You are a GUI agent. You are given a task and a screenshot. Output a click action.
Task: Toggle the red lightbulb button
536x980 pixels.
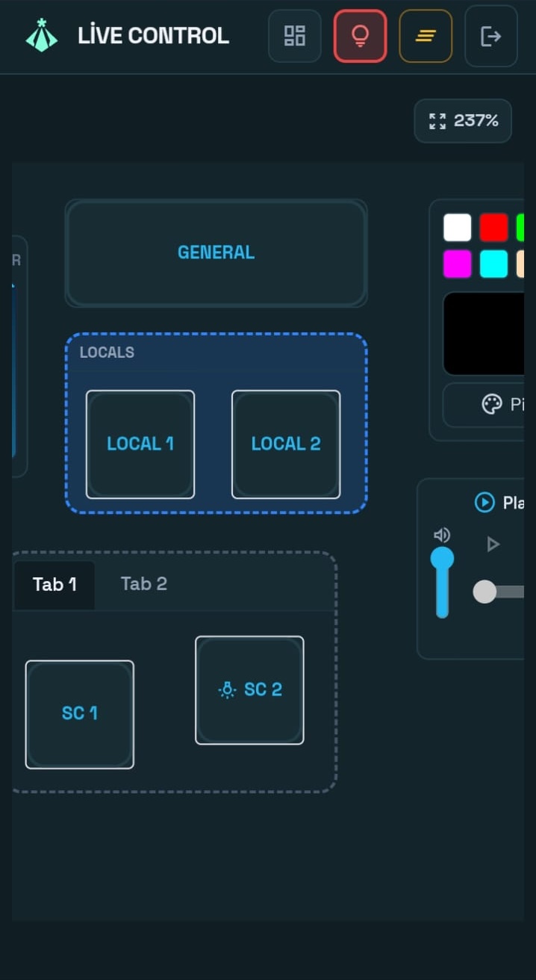tap(361, 36)
